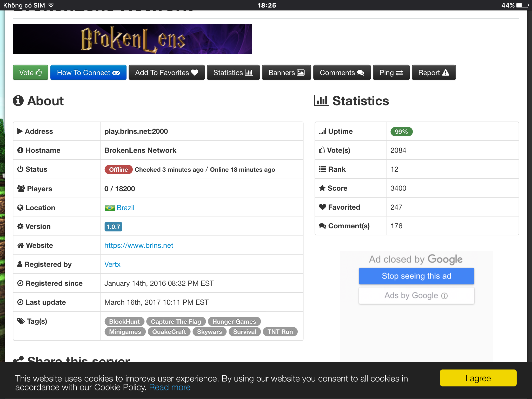This screenshot has width=532, height=399.
Task: Click the Hostname info icon
Action: pos(20,150)
